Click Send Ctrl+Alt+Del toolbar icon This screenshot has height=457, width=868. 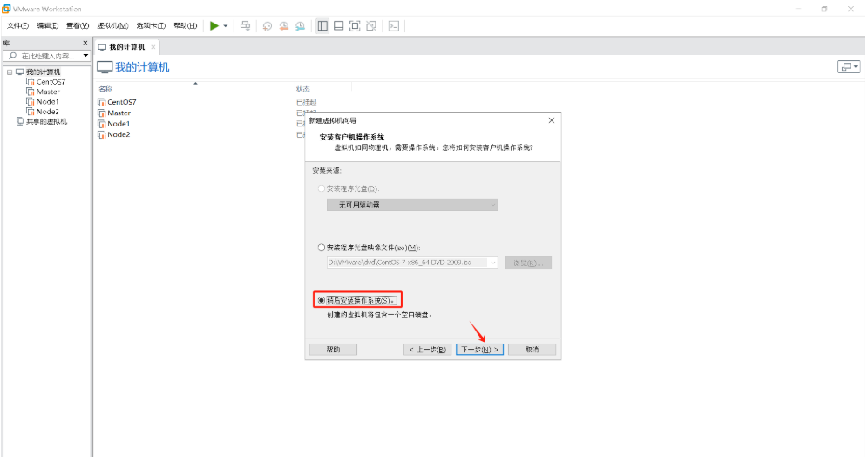(x=245, y=25)
